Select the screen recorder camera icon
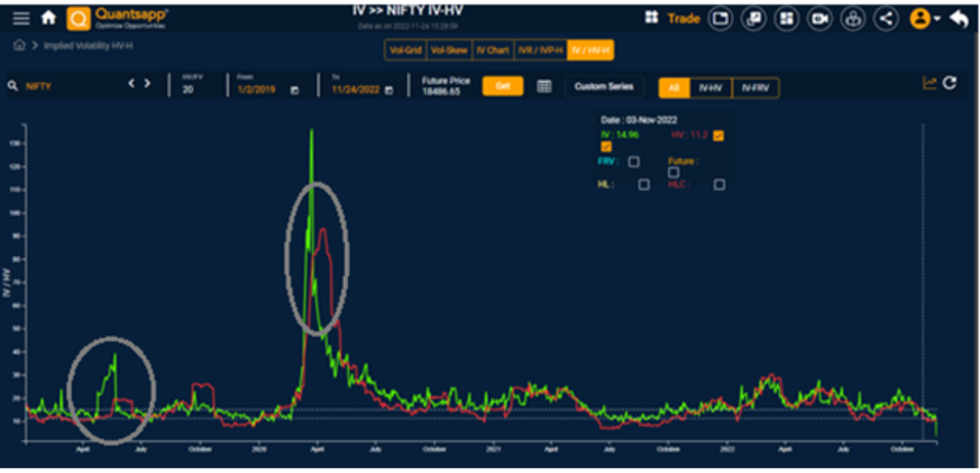 point(820,18)
